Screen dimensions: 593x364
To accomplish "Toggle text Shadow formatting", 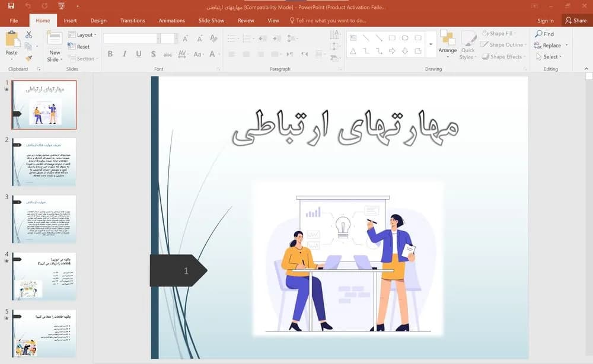I will click(x=153, y=54).
